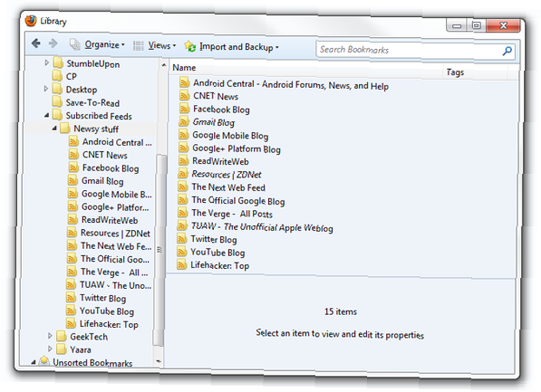
Task: Expand the Yaara folder
Action: pos(50,349)
